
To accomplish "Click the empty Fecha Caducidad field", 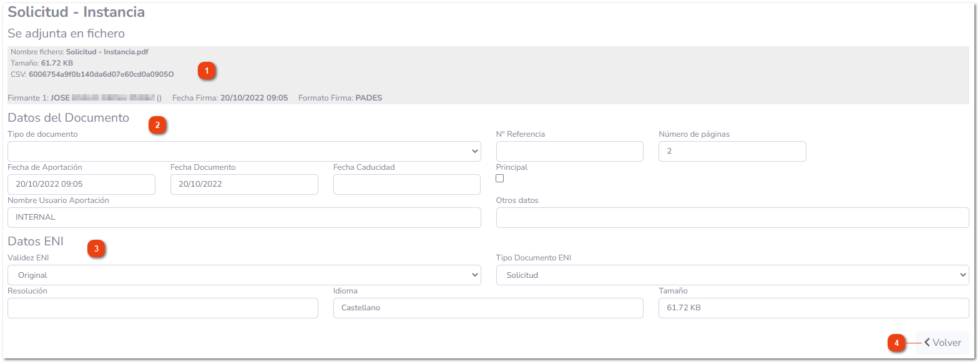I will click(407, 184).
